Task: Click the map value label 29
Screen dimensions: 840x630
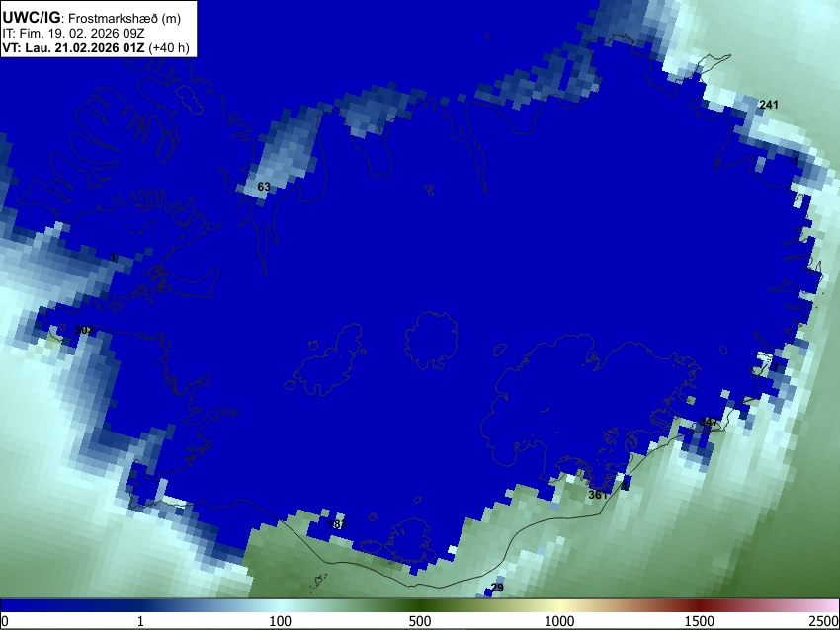Action: (497, 588)
